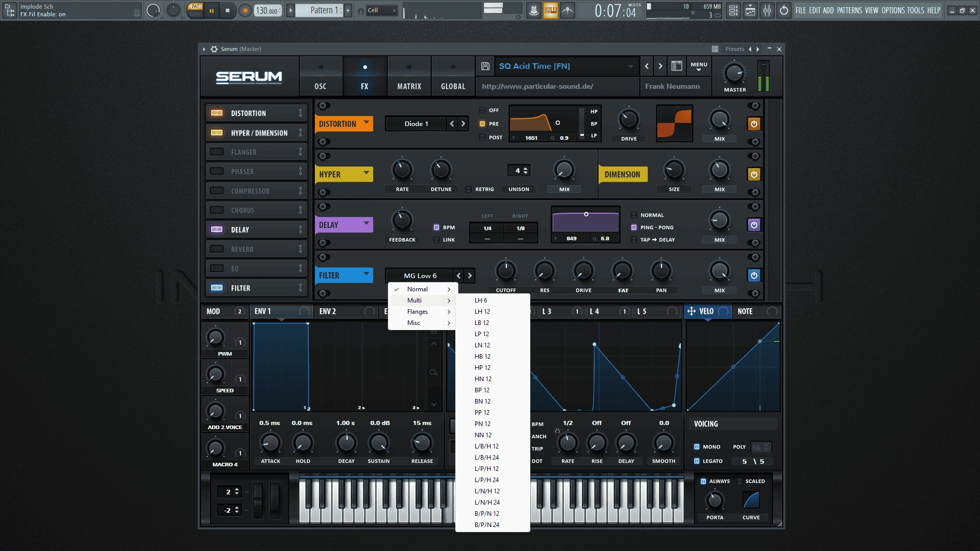Enable Flanger in the FX rack list
This screenshot has width=980, height=551.
217,152
